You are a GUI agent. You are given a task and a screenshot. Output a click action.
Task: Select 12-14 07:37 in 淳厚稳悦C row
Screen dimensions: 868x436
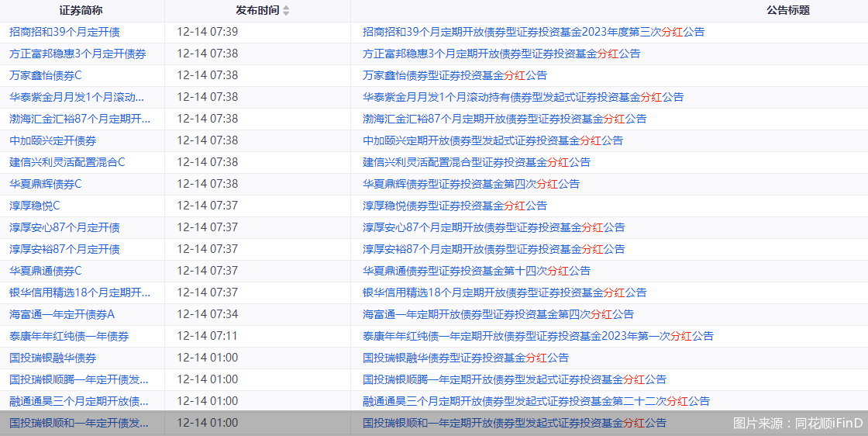(x=208, y=206)
